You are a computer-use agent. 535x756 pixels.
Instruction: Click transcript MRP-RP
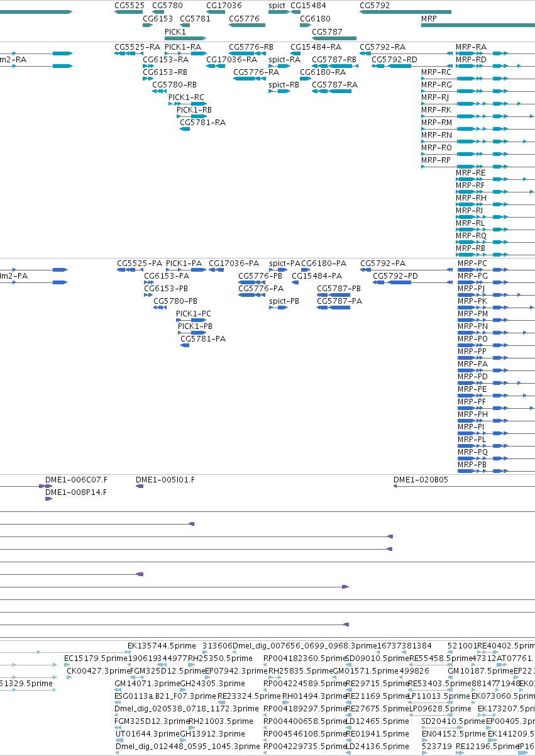click(436, 160)
